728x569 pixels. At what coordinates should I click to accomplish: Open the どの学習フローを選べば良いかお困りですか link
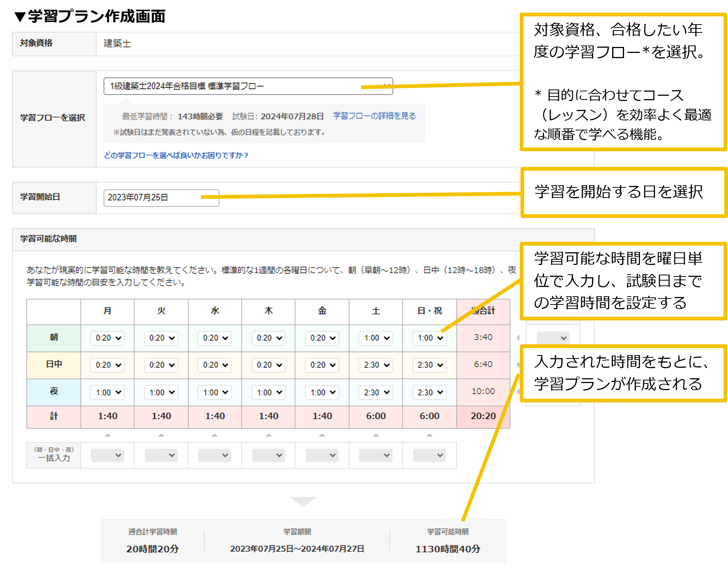(176, 155)
